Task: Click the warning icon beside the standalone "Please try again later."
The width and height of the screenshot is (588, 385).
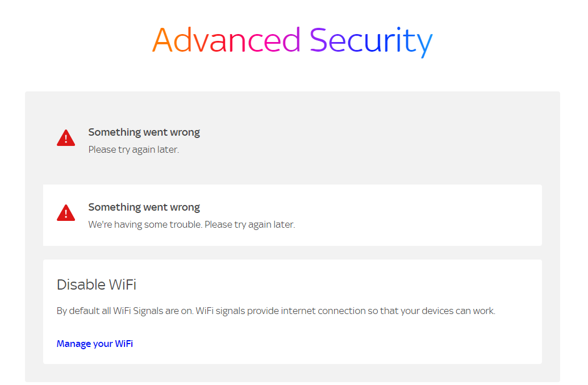Action: point(66,138)
